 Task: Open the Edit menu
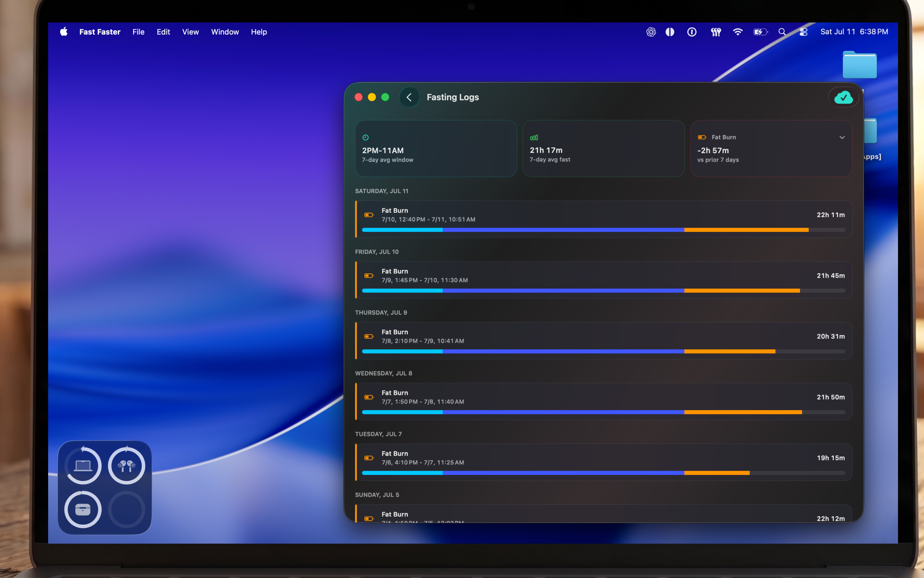(x=163, y=32)
